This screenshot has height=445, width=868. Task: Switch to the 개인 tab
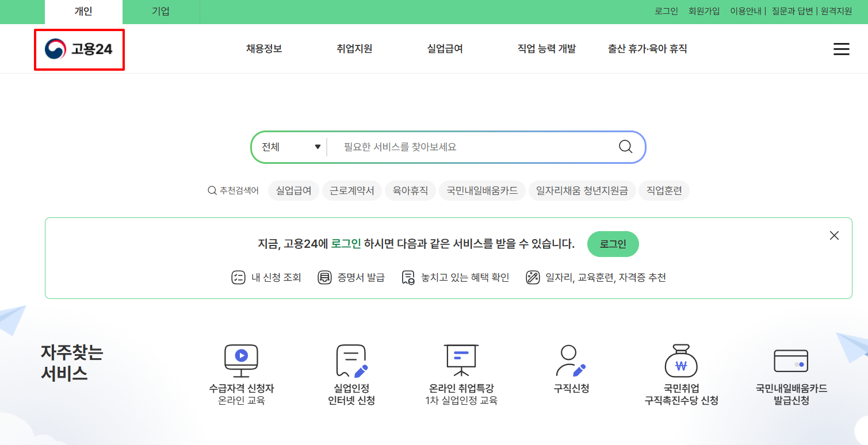pyautogui.click(x=83, y=11)
